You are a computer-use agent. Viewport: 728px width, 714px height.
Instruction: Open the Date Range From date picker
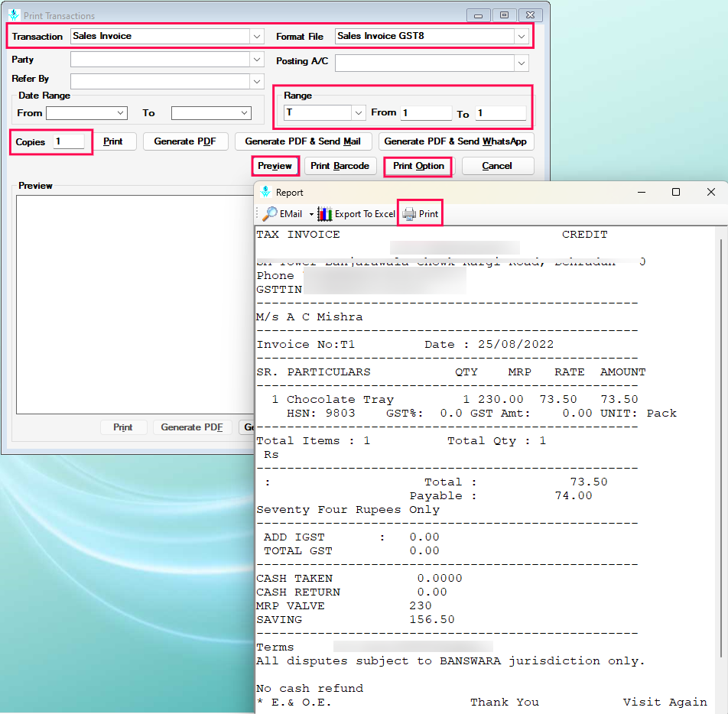click(120, 113)
